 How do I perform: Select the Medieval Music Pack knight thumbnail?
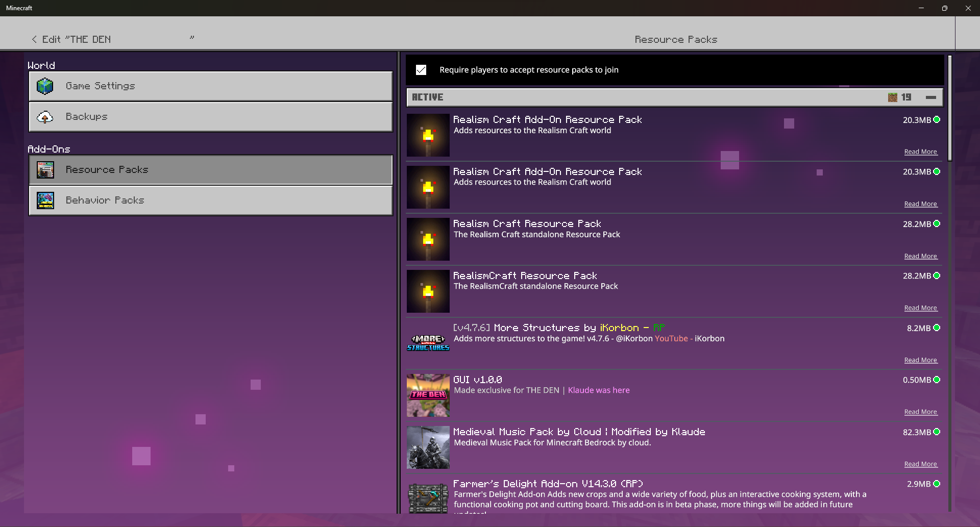click(428, 447)
